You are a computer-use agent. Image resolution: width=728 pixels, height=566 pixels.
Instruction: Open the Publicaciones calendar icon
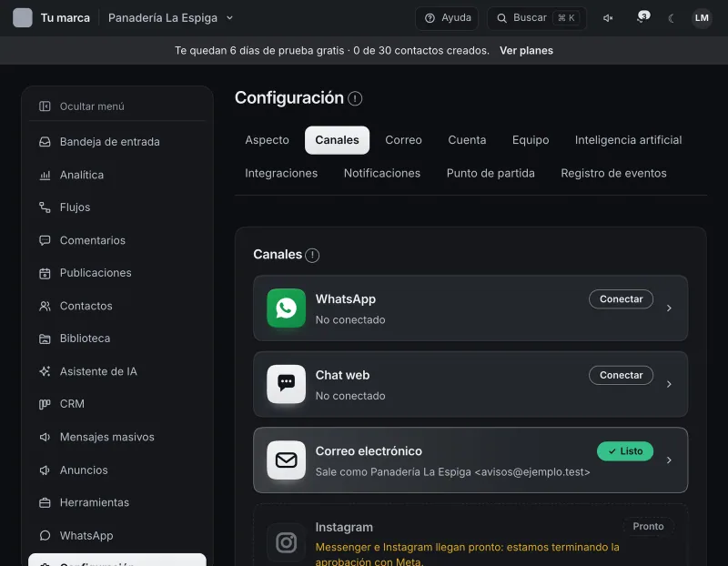[x=45, y=273]
